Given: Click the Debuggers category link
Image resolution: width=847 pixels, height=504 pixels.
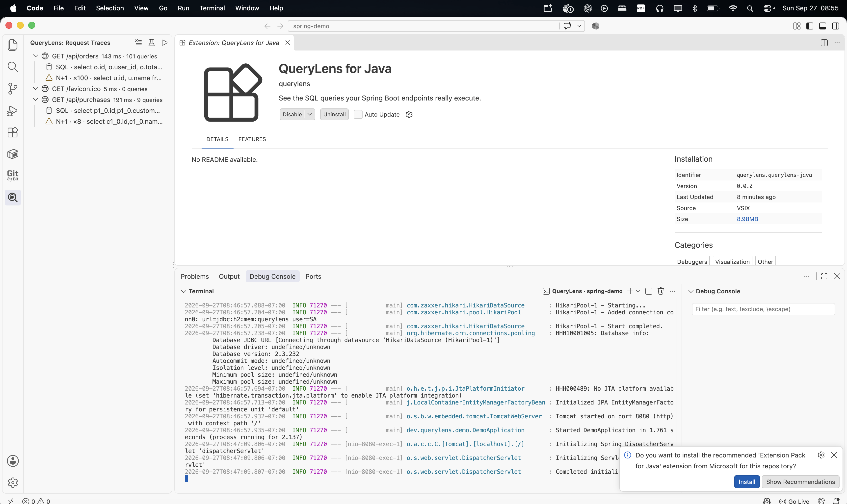Looking at the screenshot, I should (692, 261).
